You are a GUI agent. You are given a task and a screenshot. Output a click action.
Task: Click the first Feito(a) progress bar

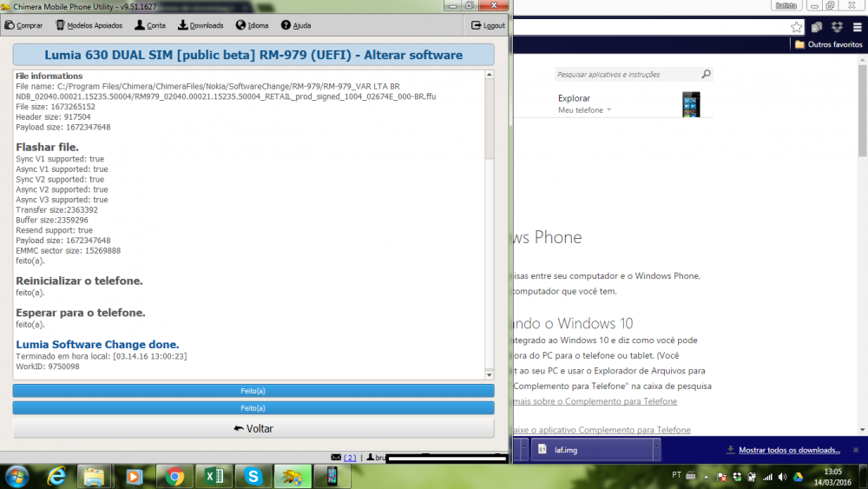pos(253,391)
